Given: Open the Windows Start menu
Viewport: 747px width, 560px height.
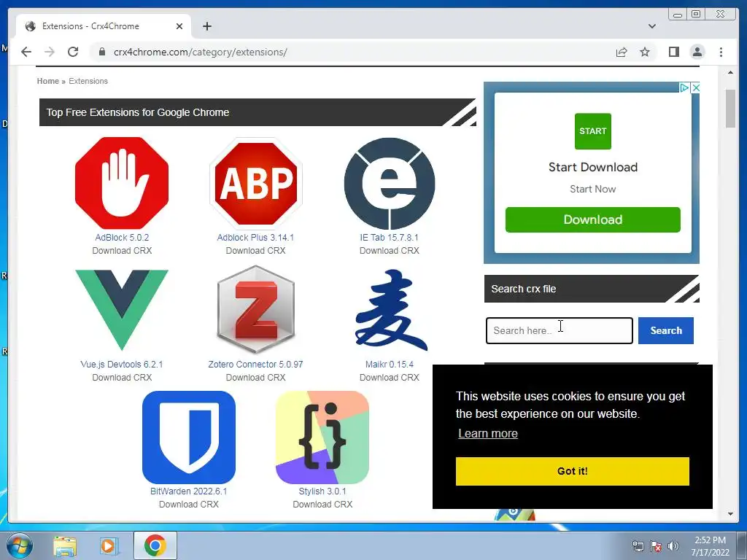Looking at the screenshot, I should click(x=20, y=545).
